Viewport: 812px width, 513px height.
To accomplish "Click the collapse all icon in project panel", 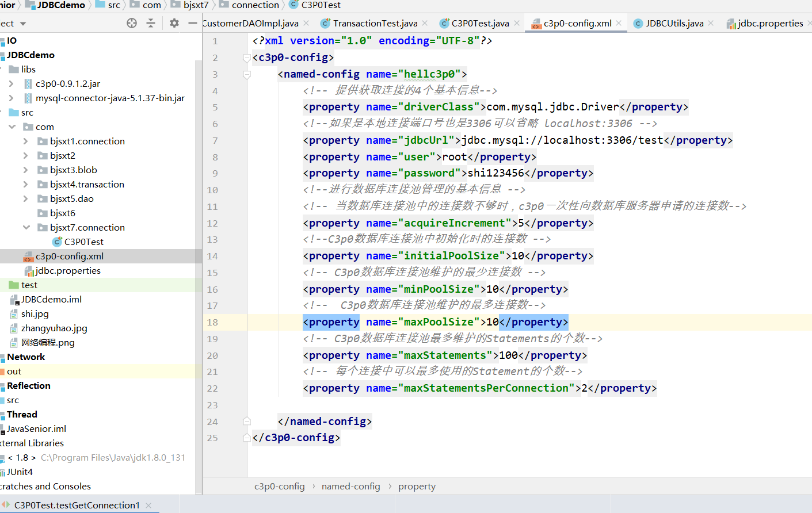I will (151, 23).
